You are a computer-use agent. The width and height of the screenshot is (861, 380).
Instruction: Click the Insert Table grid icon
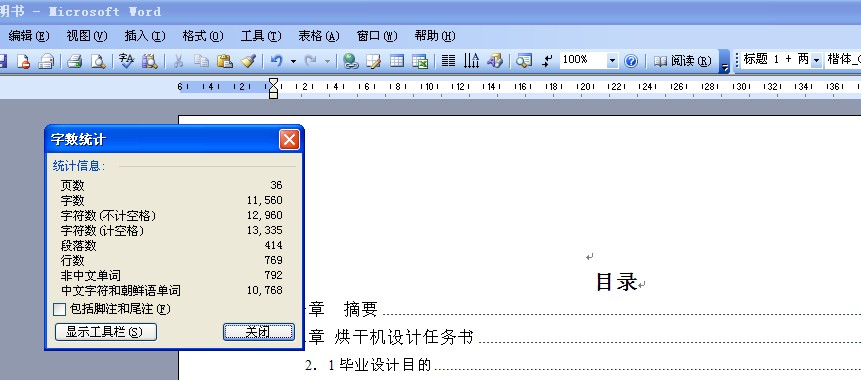click(397, 60)
